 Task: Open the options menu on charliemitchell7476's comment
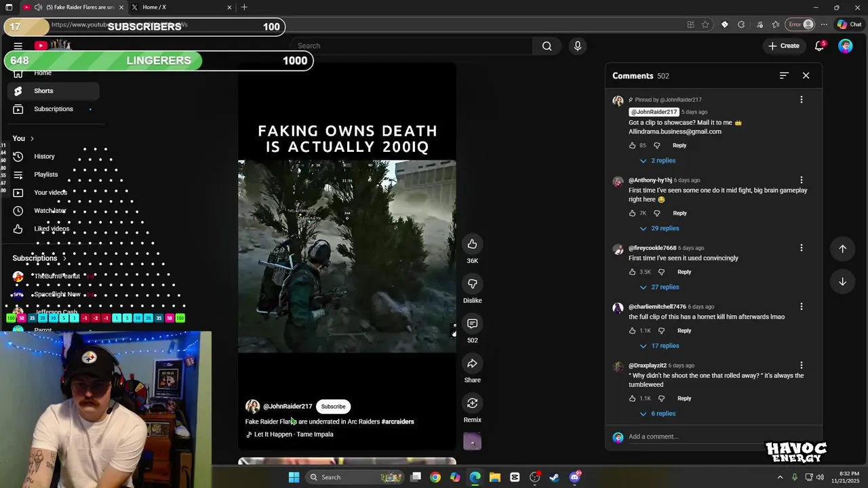click(801, 307)
